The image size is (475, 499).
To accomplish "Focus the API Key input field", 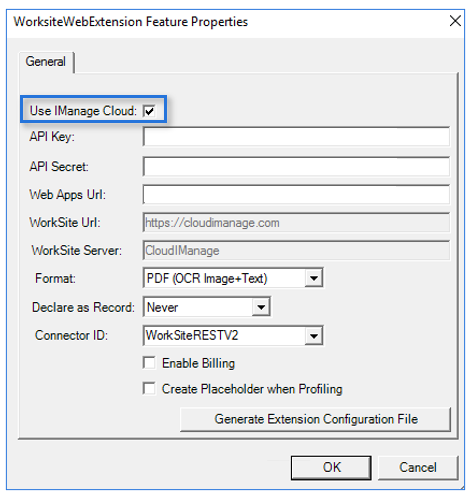I will tap(296, 137).
